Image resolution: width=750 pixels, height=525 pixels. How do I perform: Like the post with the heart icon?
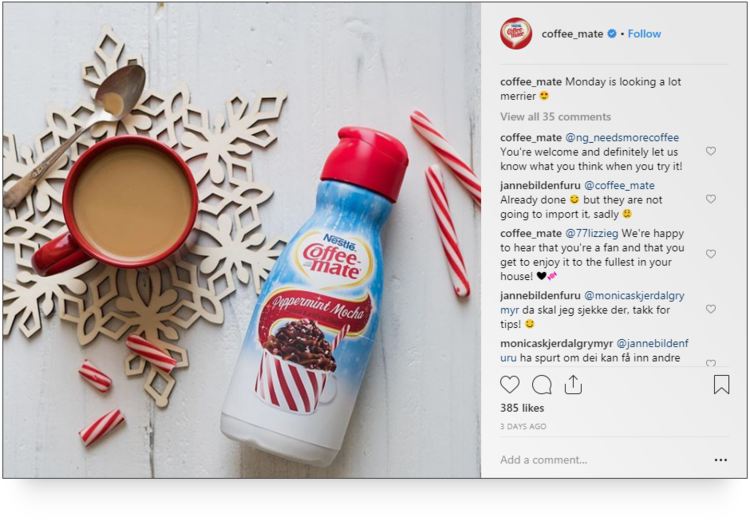[x=509, y=384]
